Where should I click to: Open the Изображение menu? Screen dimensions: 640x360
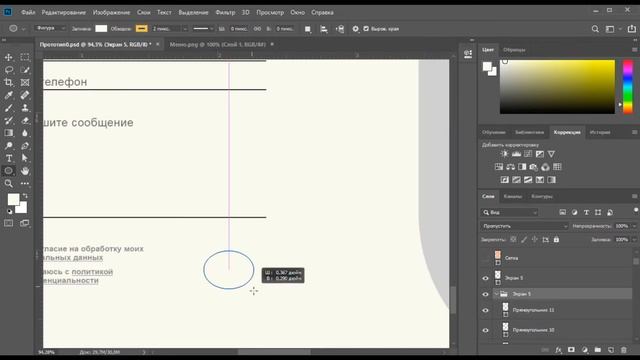pos(111,12)
